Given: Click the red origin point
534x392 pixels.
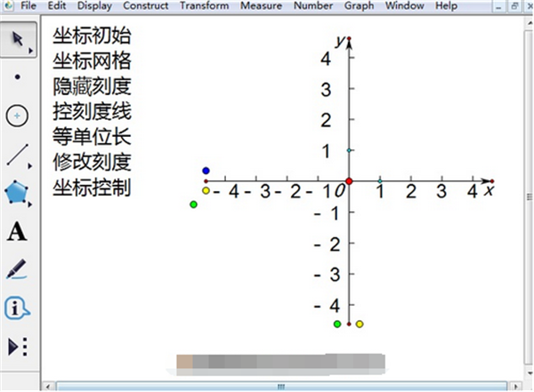Looking at the screenshot, I should click(x=349, y=181).
